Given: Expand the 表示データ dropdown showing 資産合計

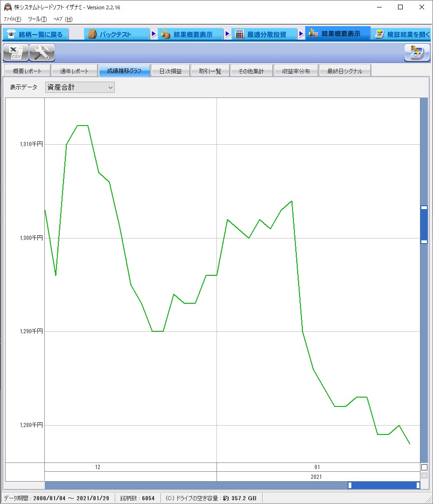Looking at the screenshot, I should [80, 87].
